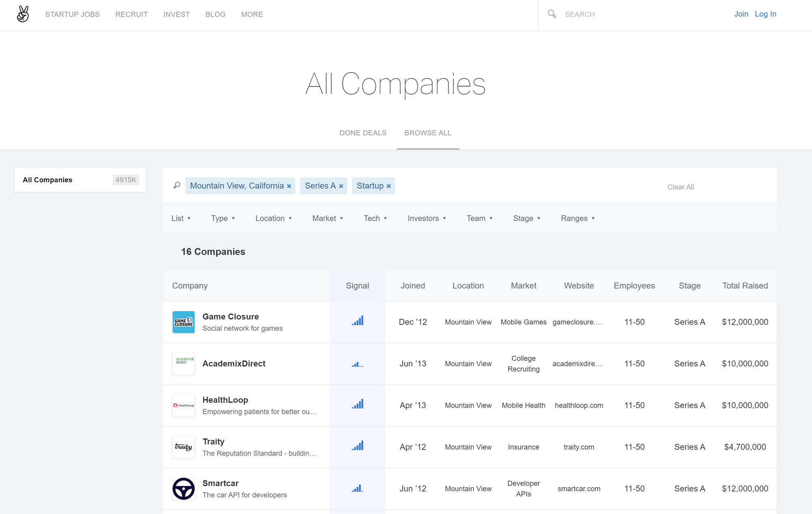Viewport: 812px width, 514px height.
Task: Open the Smartcar company link
Action: pyautogui.click(x=220, y=483)
